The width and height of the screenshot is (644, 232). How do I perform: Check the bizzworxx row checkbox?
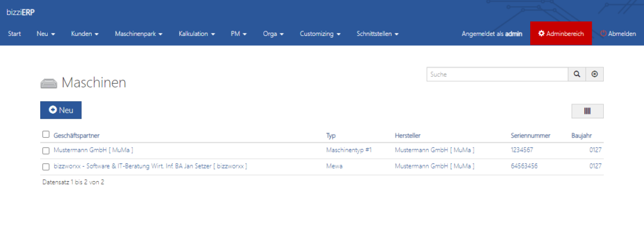[45, 167]
